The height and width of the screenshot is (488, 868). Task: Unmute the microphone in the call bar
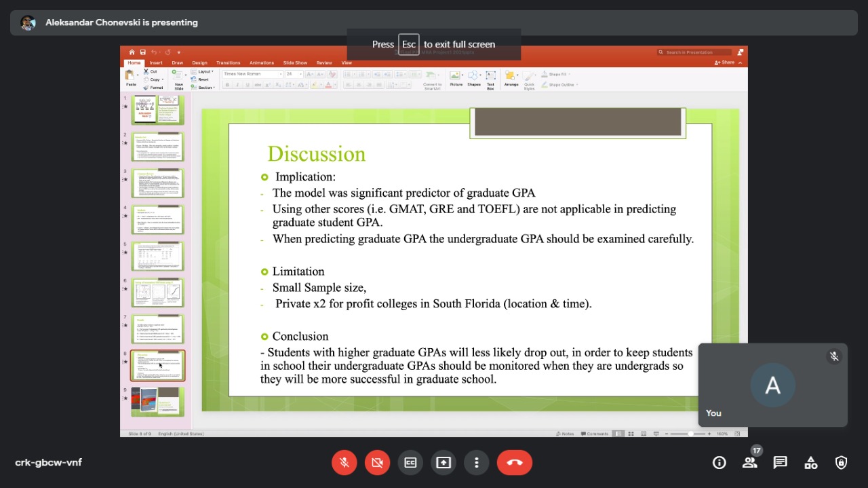[x=344, y=463]
